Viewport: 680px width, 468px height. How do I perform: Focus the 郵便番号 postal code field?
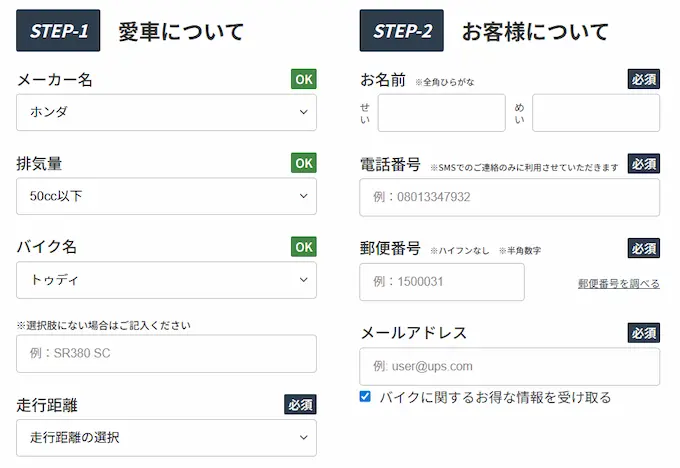pos(441,282)
